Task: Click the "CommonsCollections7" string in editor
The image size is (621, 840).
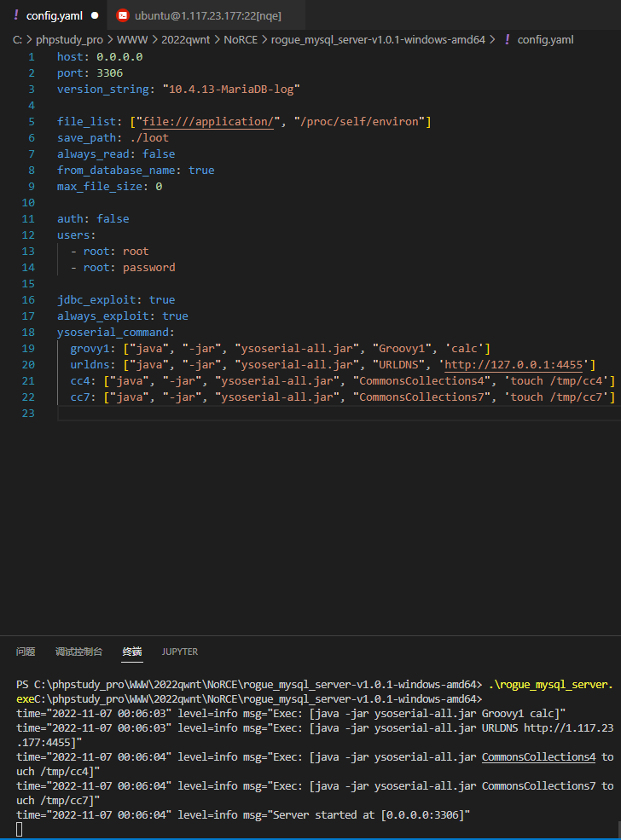Action: (x=421, y=397)
